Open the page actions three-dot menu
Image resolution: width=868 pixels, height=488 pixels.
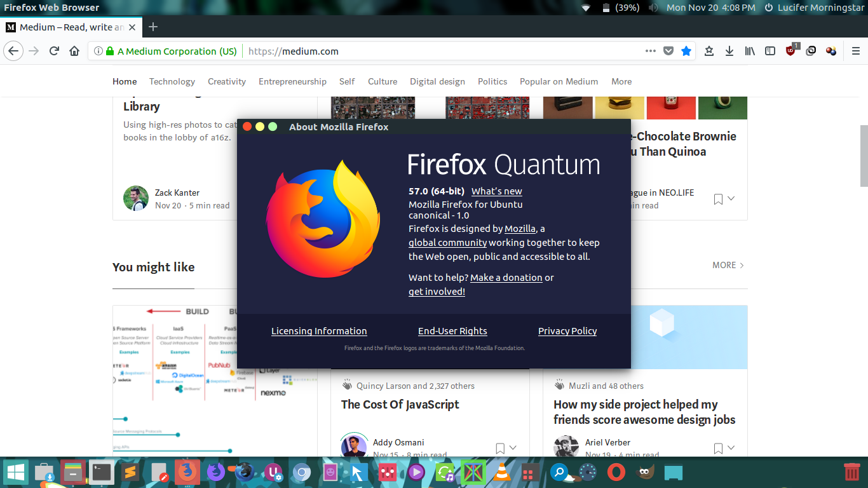(651, 51)
